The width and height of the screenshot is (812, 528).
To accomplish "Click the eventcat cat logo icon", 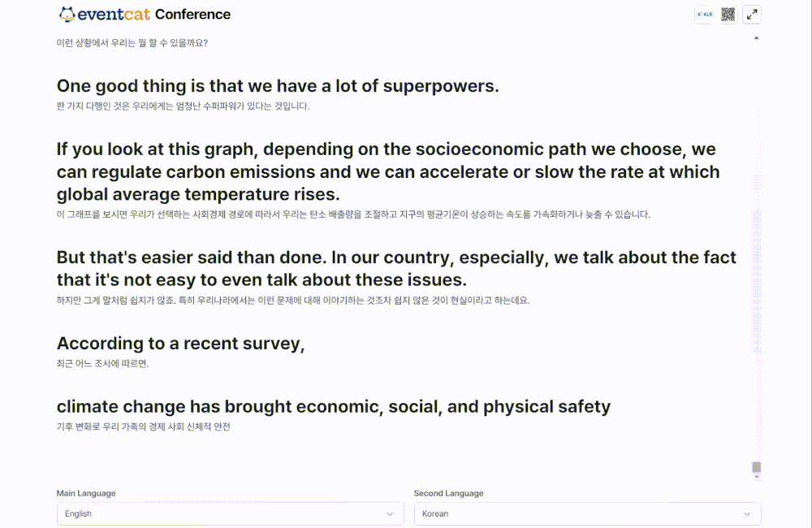I will [67, 15].
